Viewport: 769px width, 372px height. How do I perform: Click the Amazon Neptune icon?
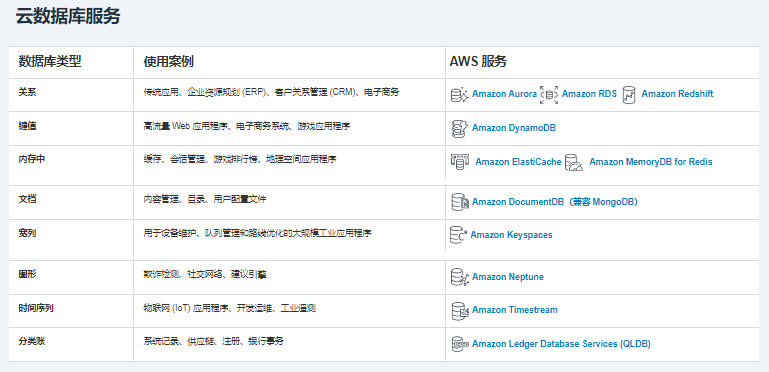(x=460, y=277)
